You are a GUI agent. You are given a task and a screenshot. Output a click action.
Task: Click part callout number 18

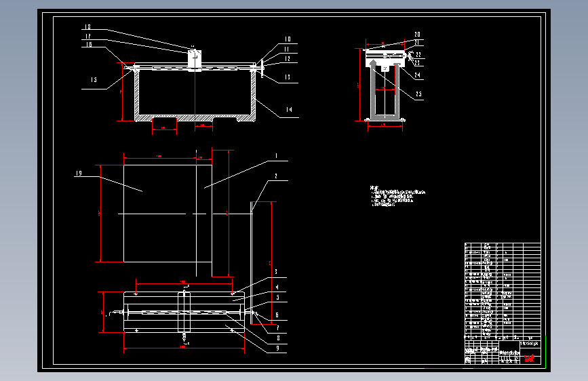click(x=87, y=27)
